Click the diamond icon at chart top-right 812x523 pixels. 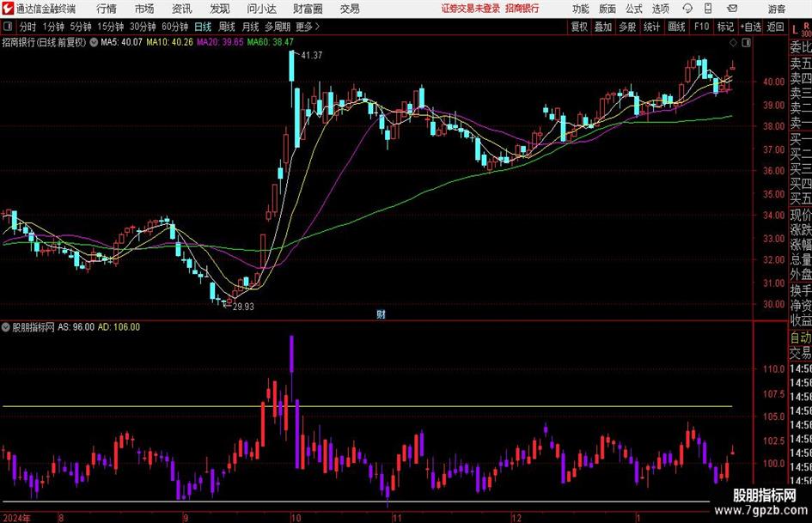coord(733,43)
